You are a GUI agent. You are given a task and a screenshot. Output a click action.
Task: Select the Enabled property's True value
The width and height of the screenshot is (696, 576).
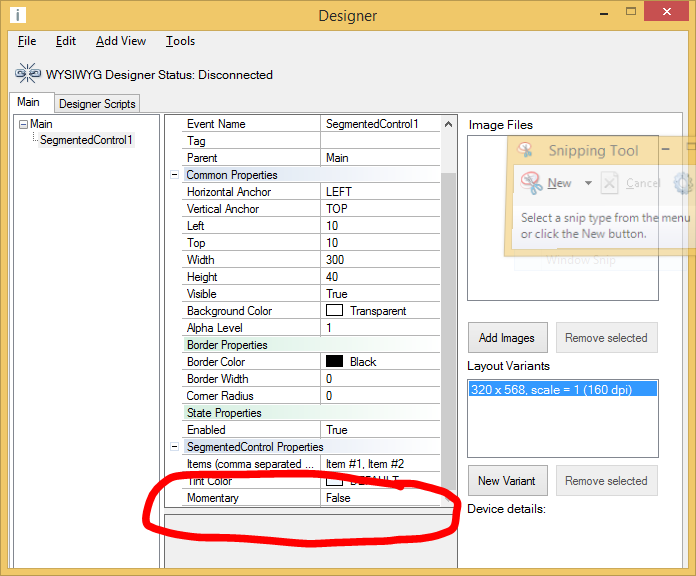[x=337, y=430]
